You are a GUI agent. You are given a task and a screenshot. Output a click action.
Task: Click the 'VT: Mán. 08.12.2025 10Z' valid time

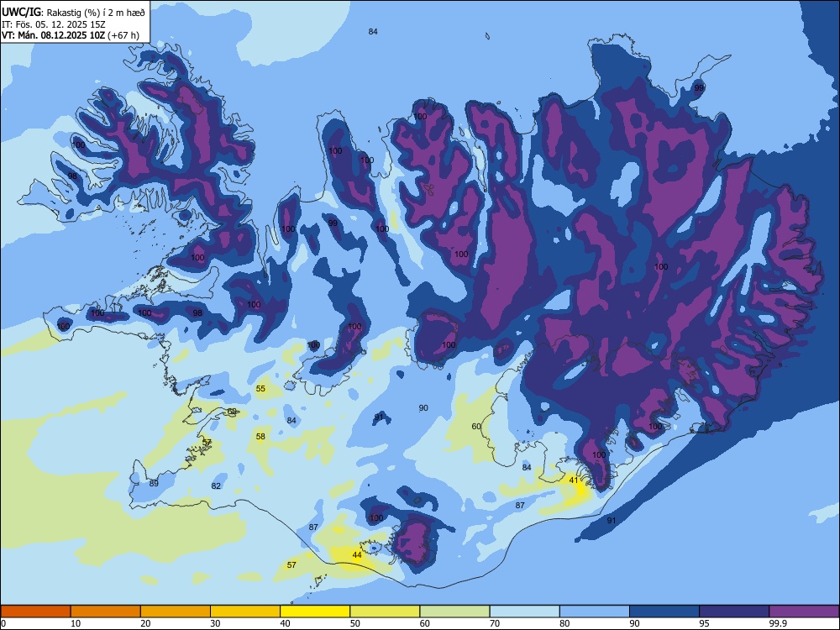(x=53, y=35)
